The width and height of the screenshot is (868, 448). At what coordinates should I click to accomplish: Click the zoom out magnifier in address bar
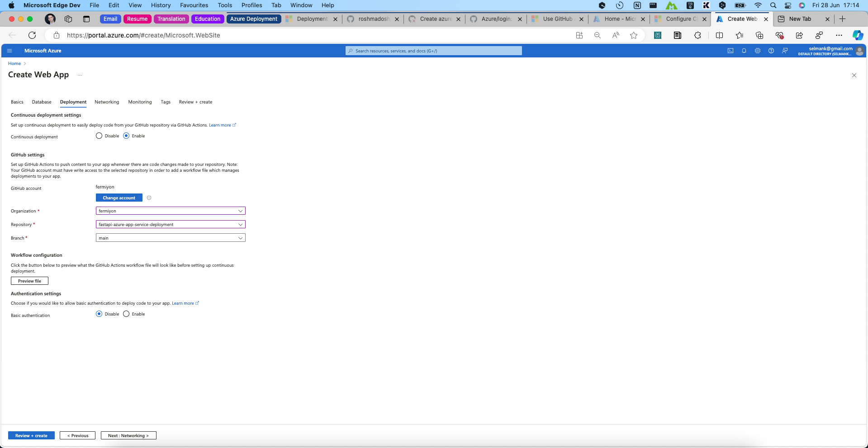pos(598,35)
